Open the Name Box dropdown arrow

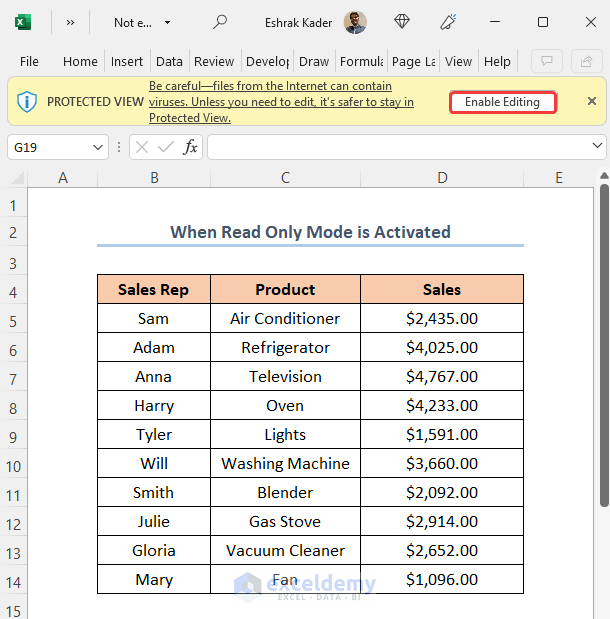pos(98,147)
